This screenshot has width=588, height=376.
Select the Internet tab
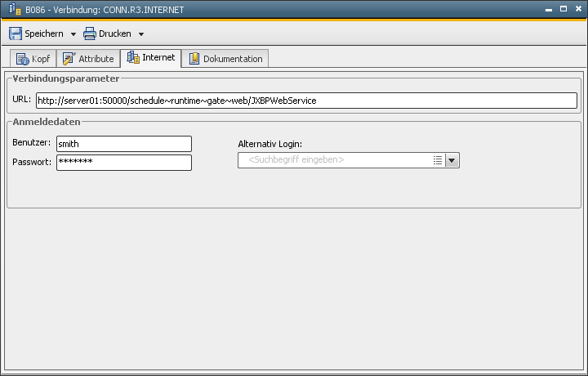tap(151, 58)
